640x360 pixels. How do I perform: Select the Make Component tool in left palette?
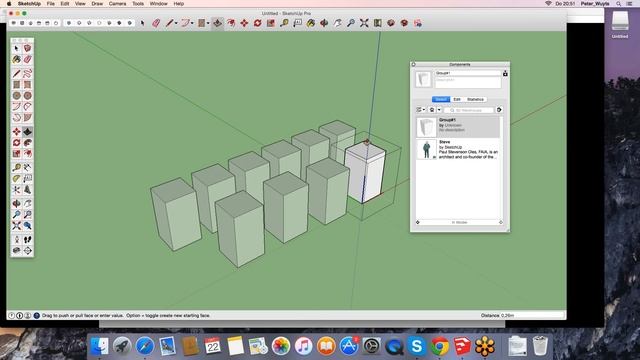[27, 48]
